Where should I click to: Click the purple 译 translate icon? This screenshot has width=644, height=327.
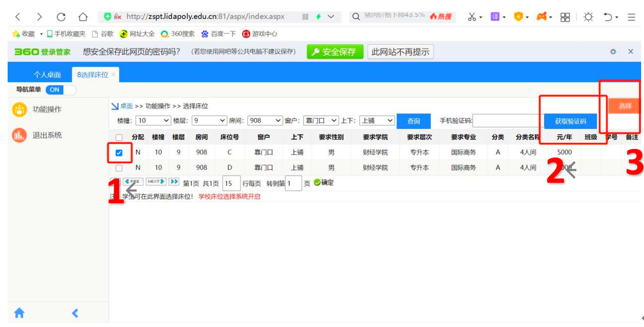(x=495, y=17)
